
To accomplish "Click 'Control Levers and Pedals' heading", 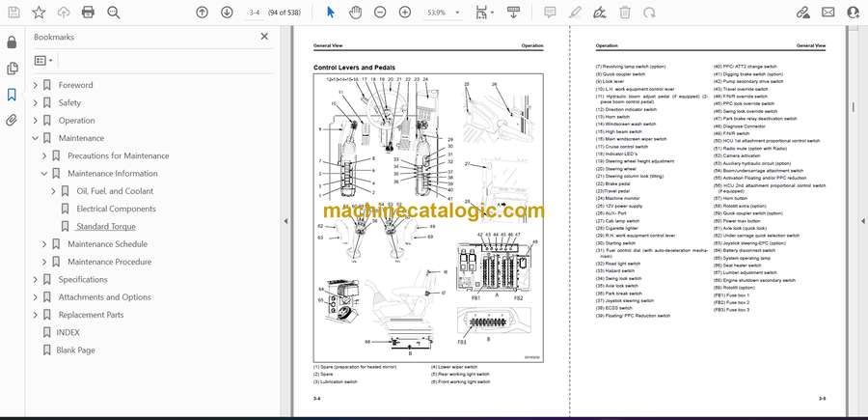I will point(354,68).
